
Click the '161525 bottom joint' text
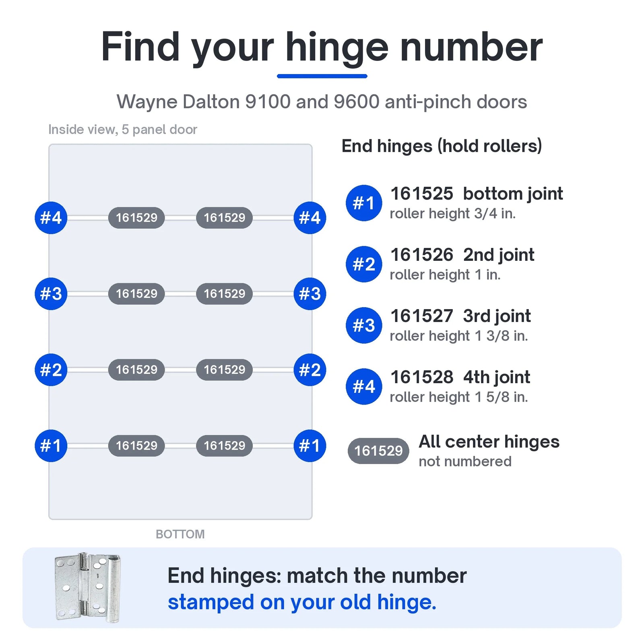pos(477,194)
